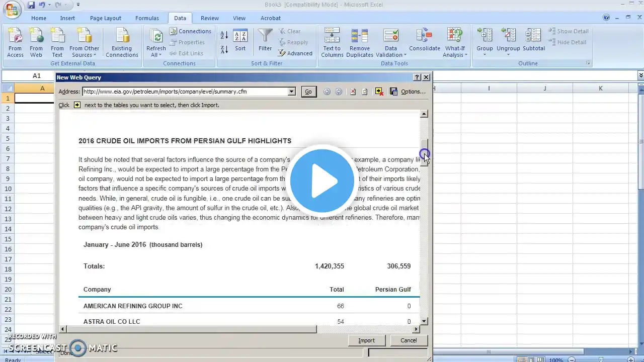
Task: Click the Name Box showing A1
Action: [x=37, y=75]
